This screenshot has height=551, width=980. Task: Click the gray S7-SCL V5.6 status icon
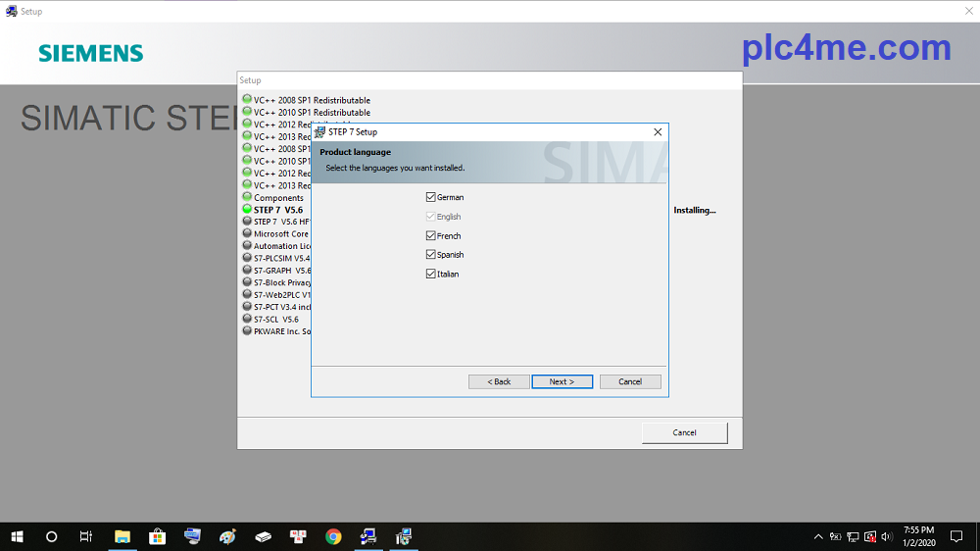coord(247,319)
